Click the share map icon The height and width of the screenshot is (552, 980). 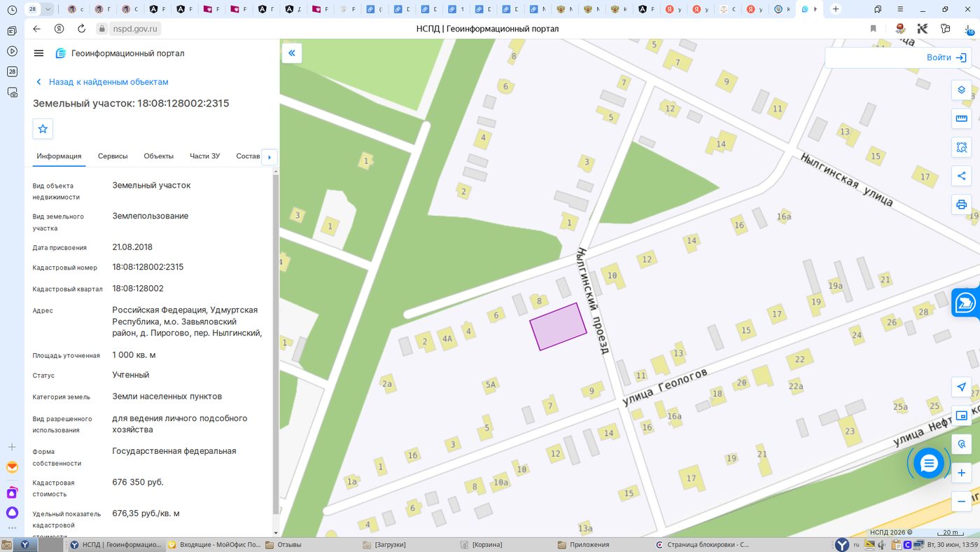[961, 176]
